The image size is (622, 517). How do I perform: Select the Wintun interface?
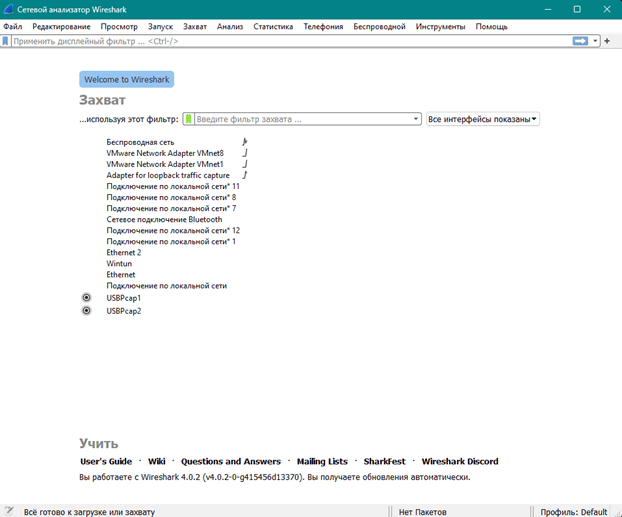pyautogui.click(x=119, y=264)
